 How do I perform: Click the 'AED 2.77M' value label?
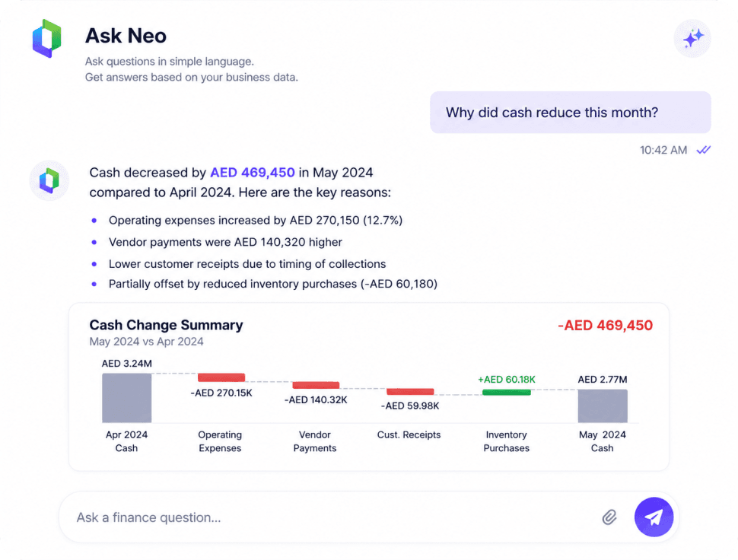point(603,380)
